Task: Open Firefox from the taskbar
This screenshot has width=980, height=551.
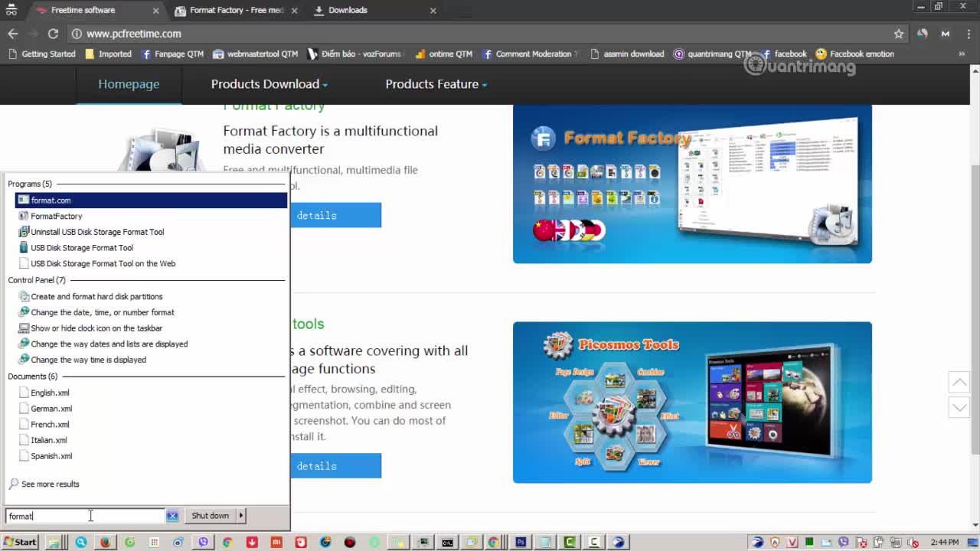Action: point(105,542)
